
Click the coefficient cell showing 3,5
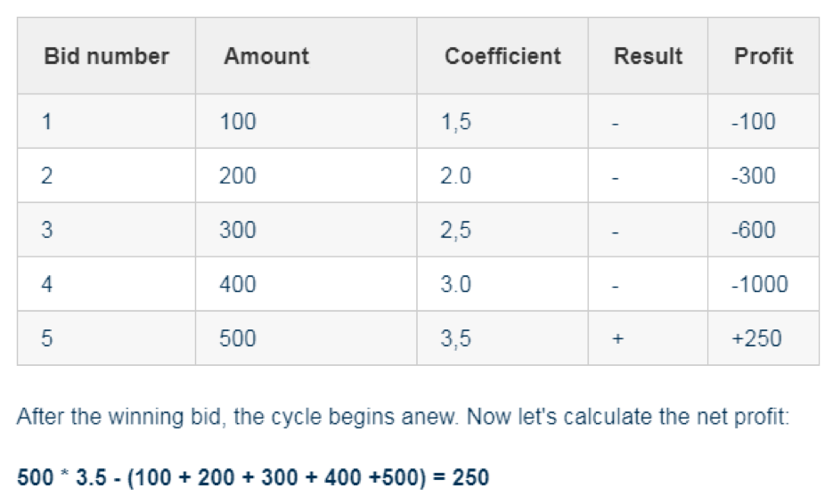(x=502, y=338)
